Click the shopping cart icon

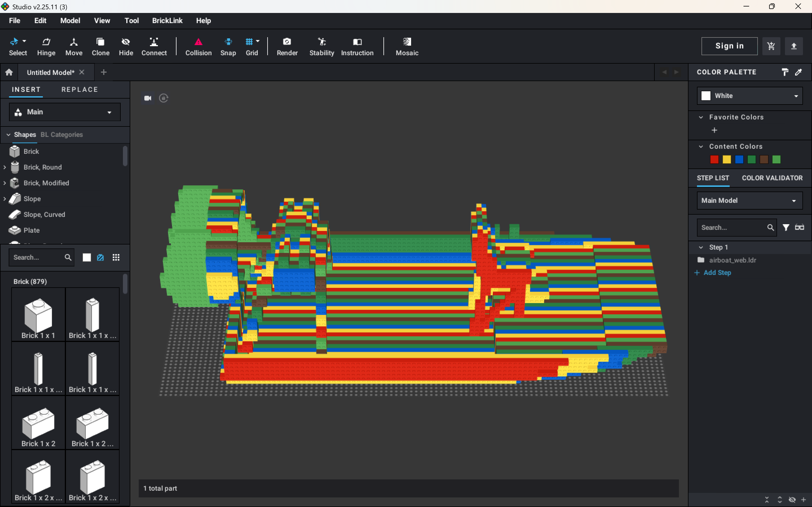point(771,46)
